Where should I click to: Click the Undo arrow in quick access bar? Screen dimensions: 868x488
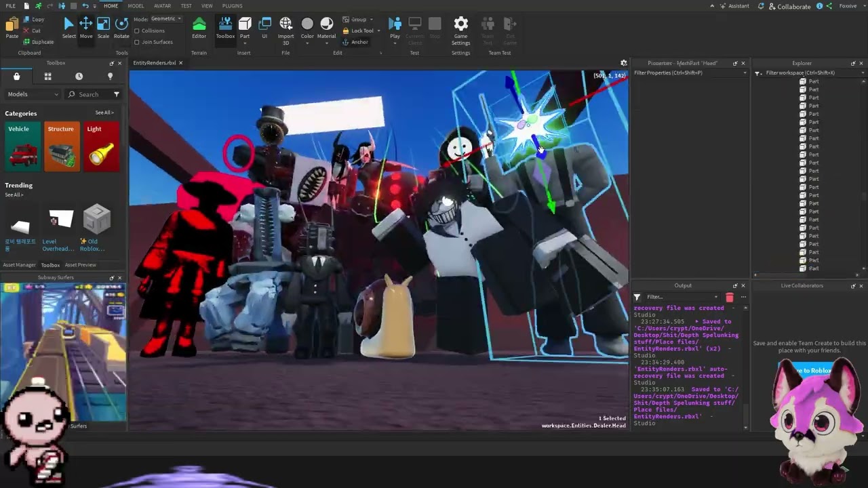coord(85,5)
